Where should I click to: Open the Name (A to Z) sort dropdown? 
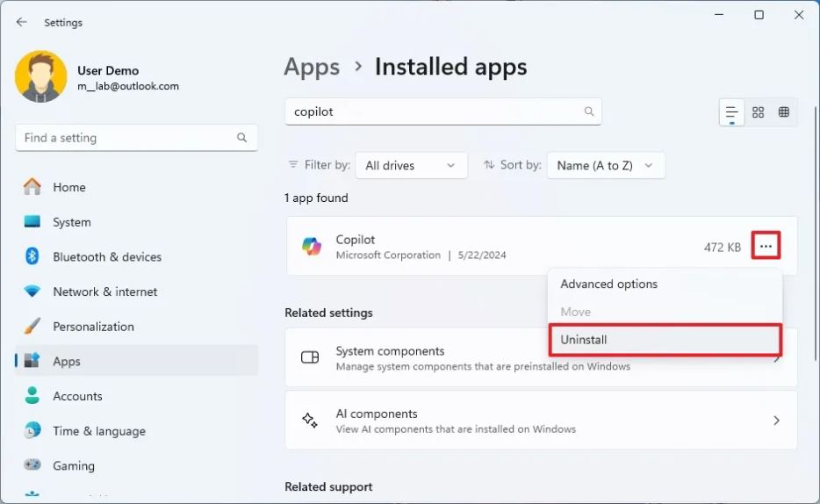pos(606,166)
